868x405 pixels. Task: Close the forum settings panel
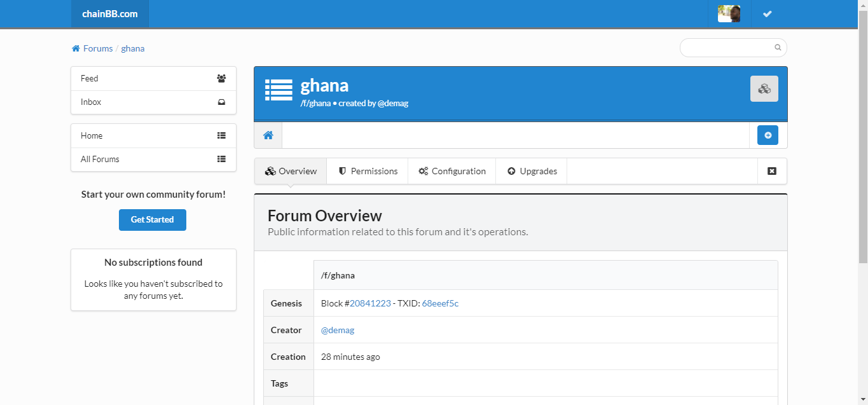point(772,171)
